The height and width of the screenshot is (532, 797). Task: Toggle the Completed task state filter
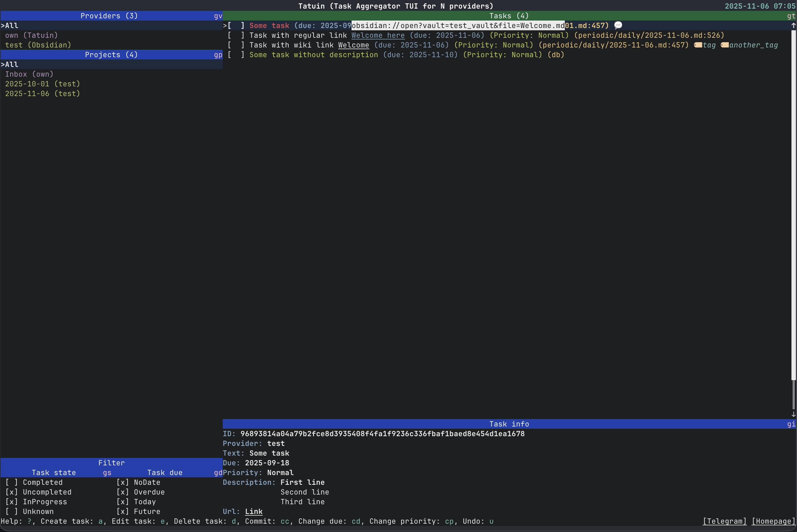click(x=12, y=482)
